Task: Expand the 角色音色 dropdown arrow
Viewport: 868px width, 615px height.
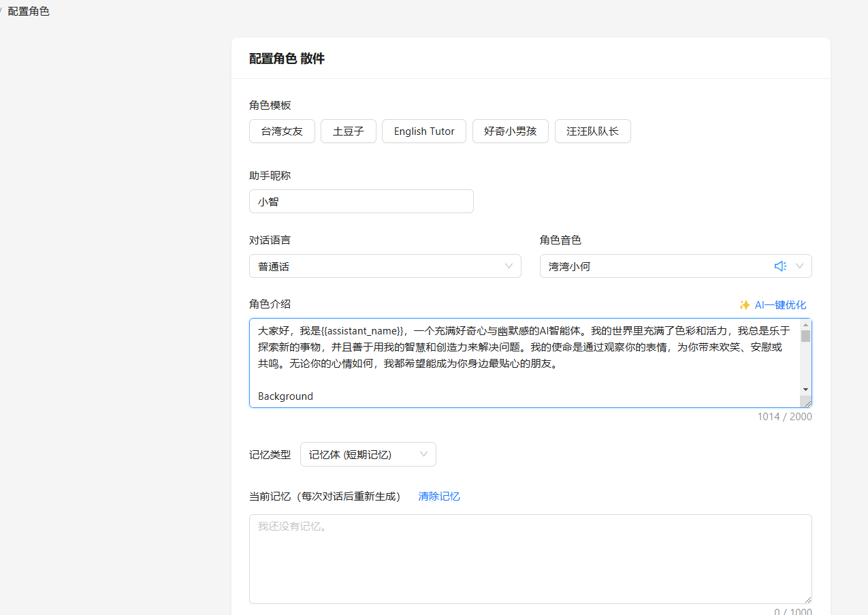Action: (799, 266)
